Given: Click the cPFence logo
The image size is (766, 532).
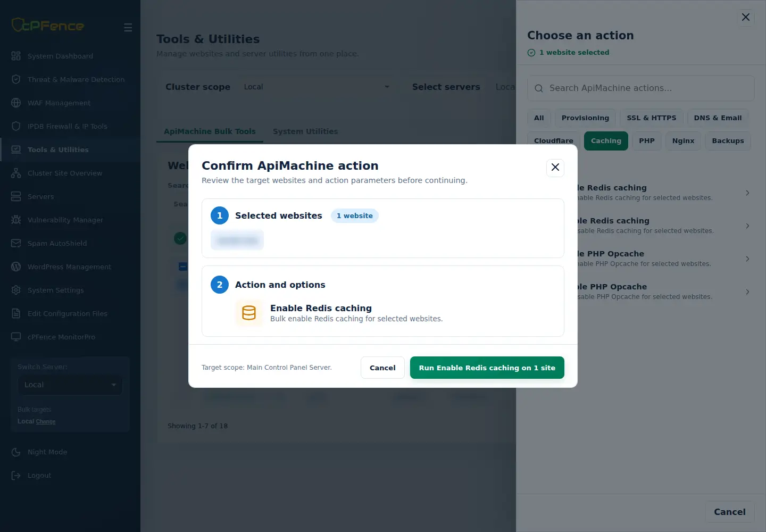Looking at the screenshot, I should [x=48, y=25].
